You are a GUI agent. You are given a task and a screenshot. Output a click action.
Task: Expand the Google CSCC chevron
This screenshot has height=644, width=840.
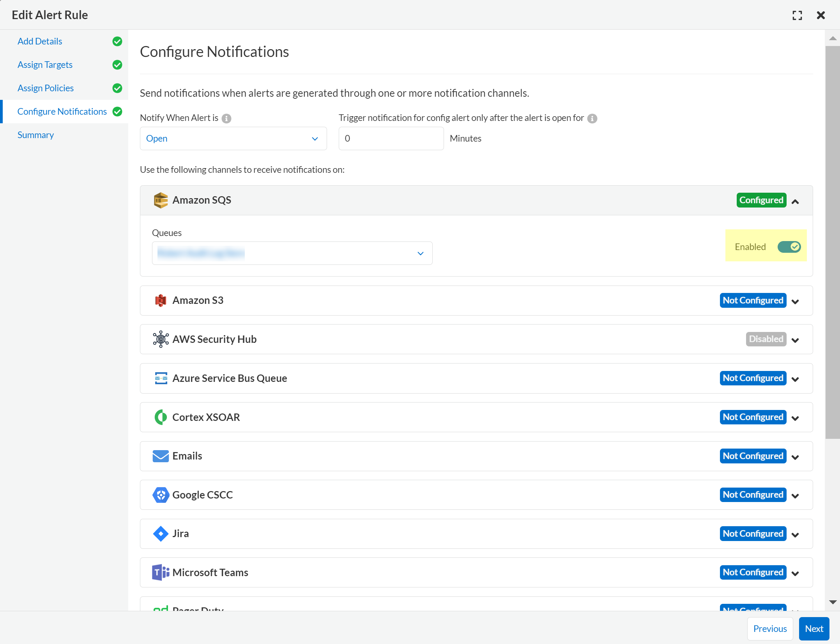click(796, 496)
